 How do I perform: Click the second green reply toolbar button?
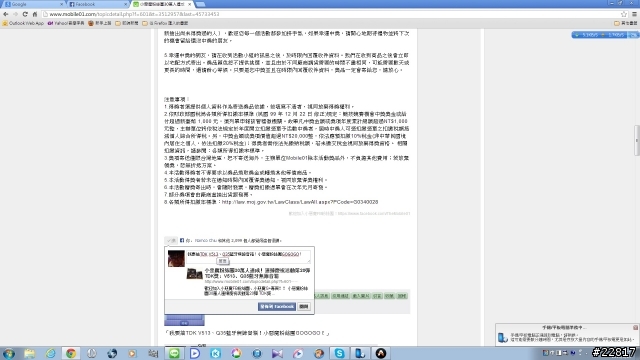click(x=340, y=296)
